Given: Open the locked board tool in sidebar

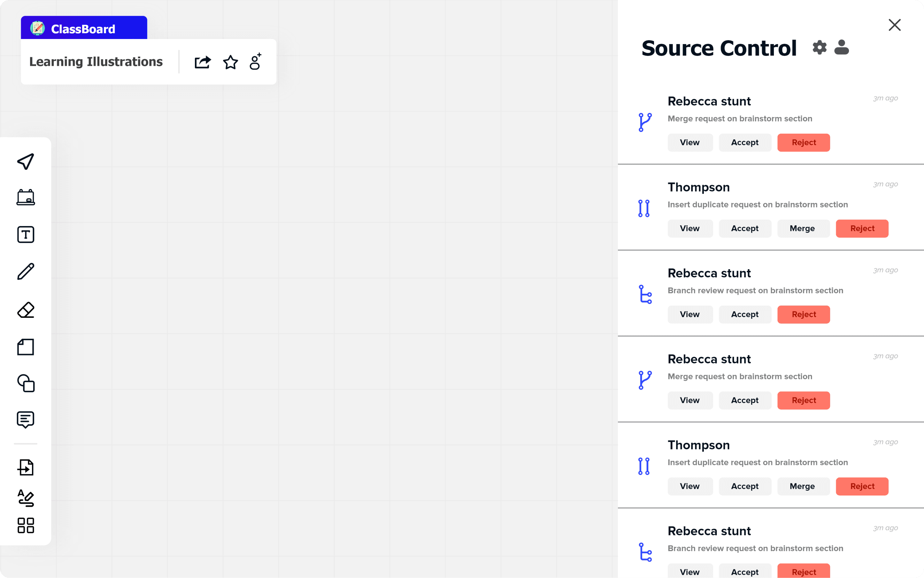Looking at the screenshot, I should (x=26, y=198).
